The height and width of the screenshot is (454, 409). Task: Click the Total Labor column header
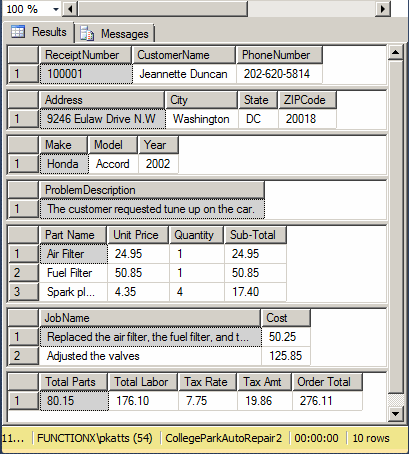[143, 382]
